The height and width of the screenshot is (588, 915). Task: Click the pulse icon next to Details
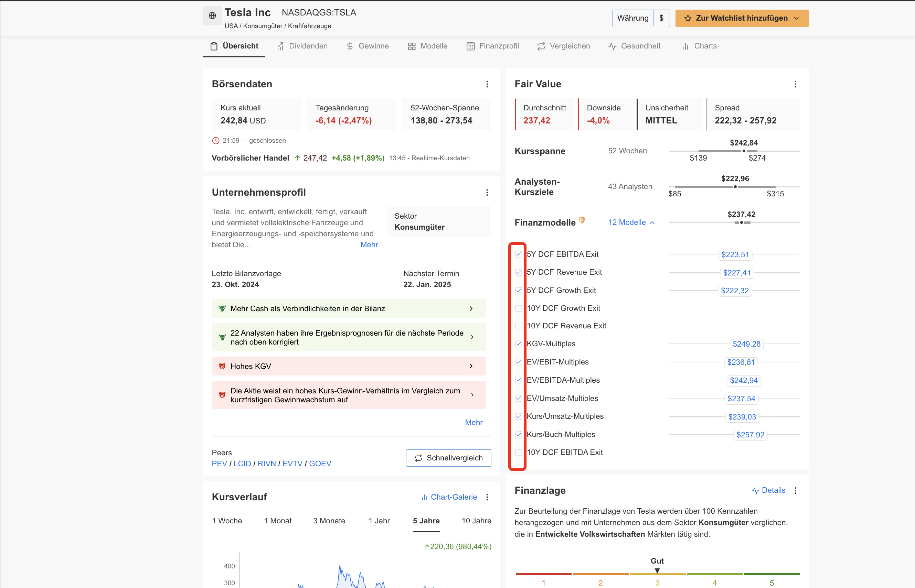tap(755, 491)
